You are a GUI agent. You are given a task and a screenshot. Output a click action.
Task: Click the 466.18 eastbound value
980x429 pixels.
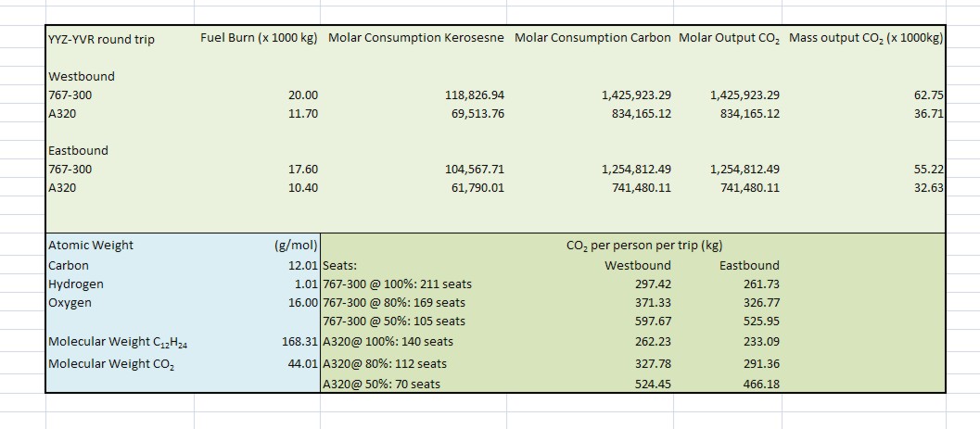pos(761,384)
